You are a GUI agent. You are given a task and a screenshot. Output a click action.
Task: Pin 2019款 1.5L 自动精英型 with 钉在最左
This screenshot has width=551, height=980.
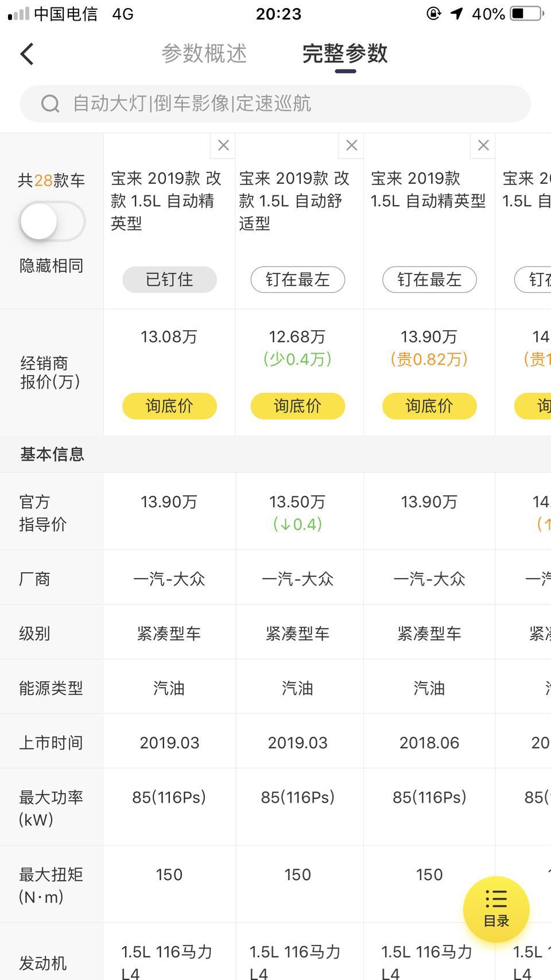click(429, 280)
